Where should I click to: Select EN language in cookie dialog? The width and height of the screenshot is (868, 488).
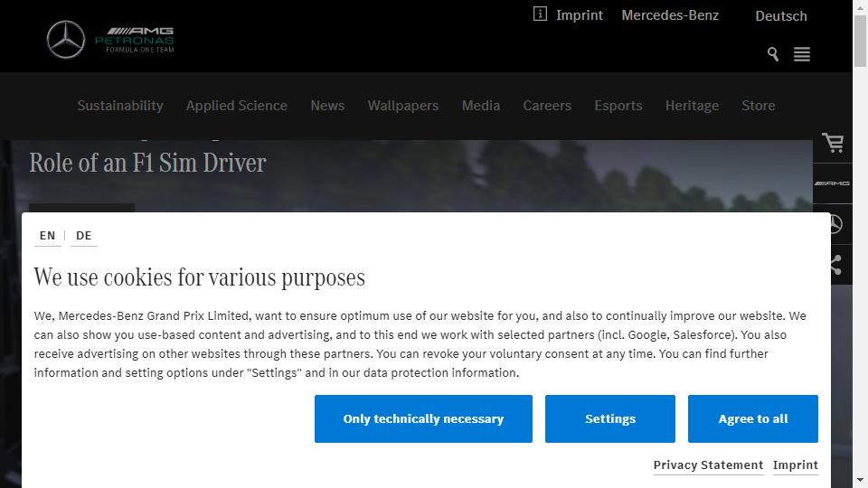[48, 236]
